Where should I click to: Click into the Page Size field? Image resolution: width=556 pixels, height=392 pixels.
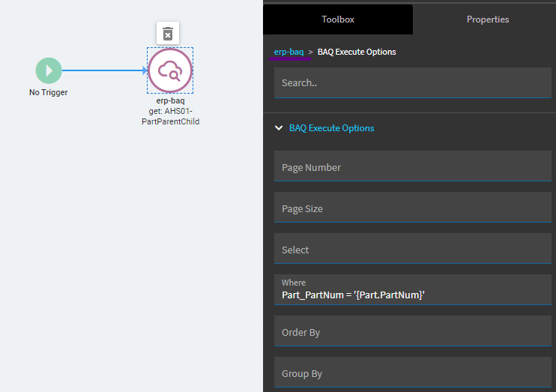click(412, 208)
